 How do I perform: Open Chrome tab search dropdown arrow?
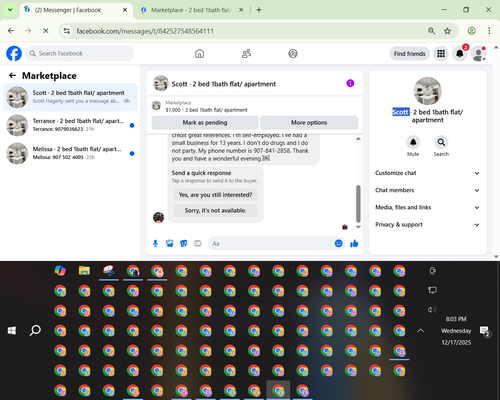click(x=10, y=10)
